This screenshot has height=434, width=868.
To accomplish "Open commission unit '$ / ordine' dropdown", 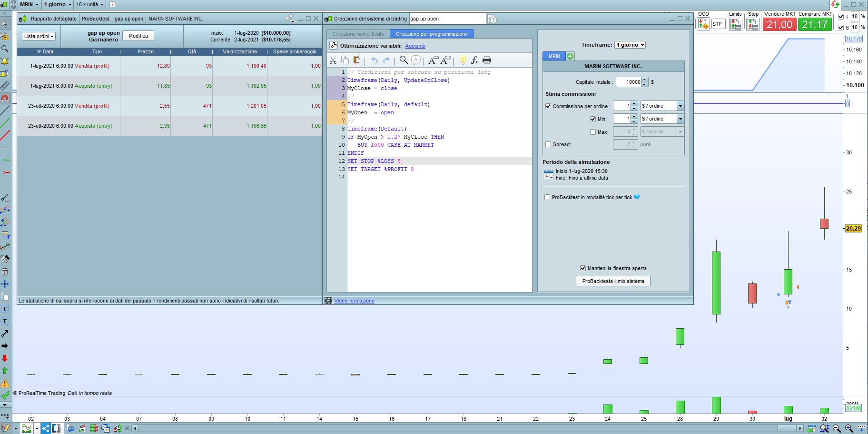I will click(662, 106).
